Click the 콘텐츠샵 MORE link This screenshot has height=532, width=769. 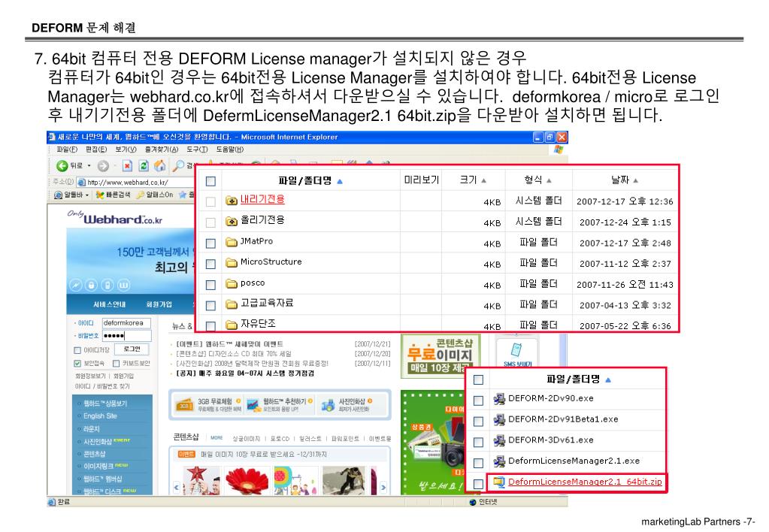[x=216, y=438]
